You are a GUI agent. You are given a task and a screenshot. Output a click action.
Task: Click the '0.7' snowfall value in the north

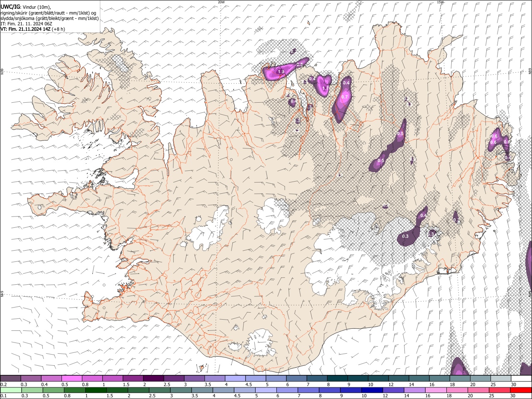coord(344,97)
